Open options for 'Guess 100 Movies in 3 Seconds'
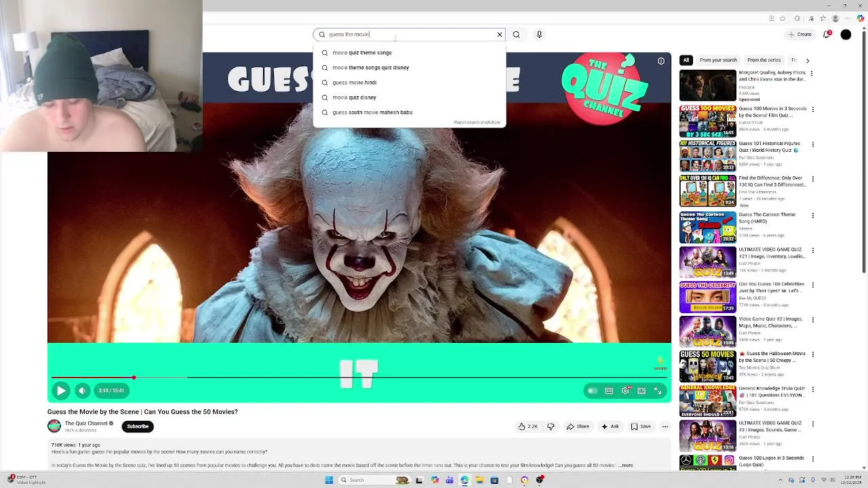Image resolution: width=868 pixels, height=488 pixels. [813, 109]
